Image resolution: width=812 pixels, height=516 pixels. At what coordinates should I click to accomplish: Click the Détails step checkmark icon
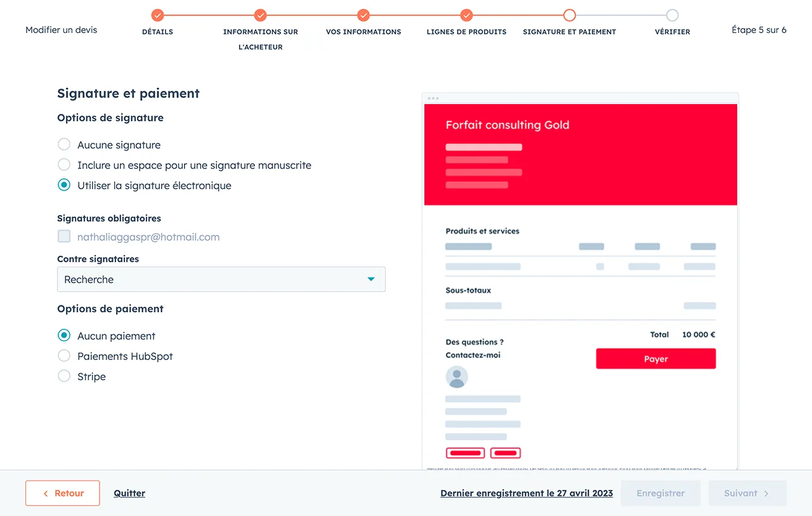pyautogui.click(x=158, y=15)
